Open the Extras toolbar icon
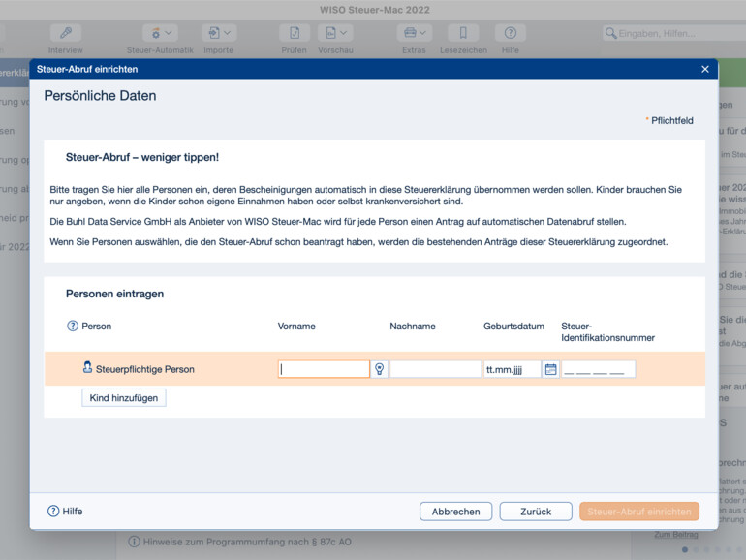The width and height of the screenshot is (746, 560). click(x=410, y=33)
